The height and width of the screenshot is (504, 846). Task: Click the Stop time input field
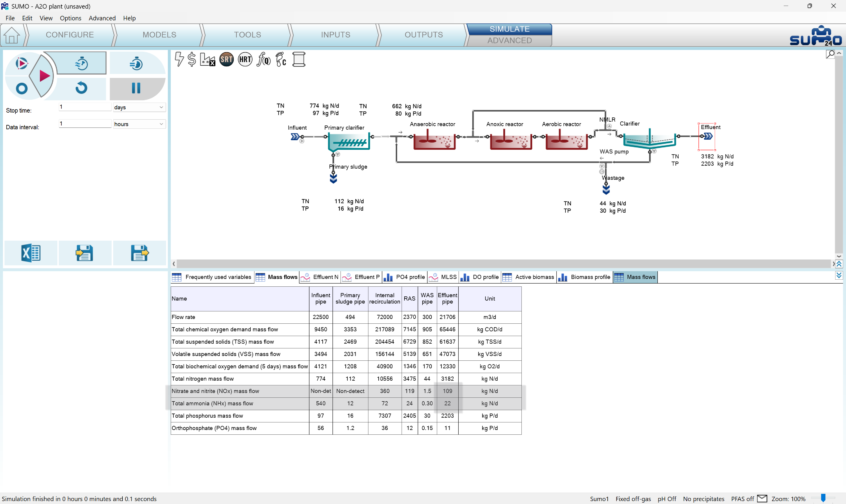pyautogui.click(x=85, y=107)
